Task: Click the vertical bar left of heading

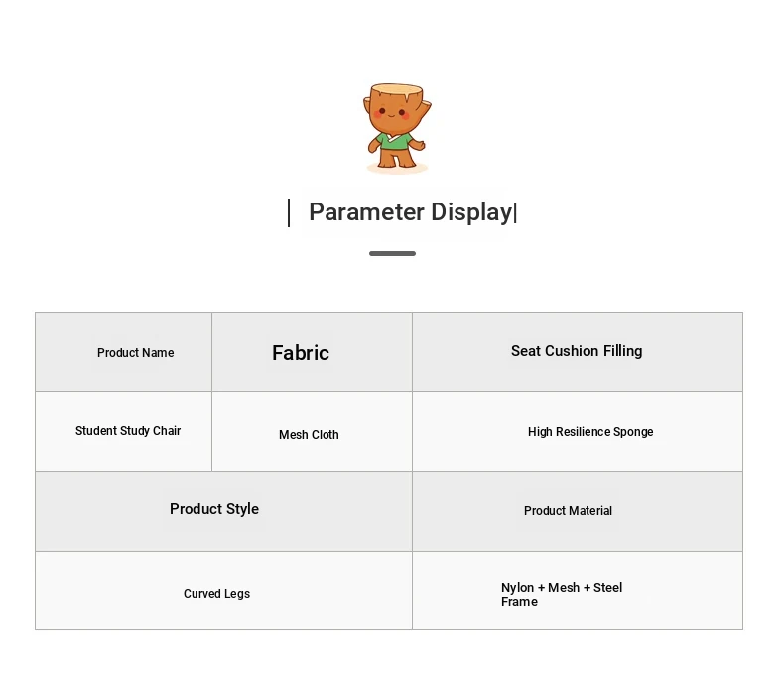Action: (x=289, y=213)
